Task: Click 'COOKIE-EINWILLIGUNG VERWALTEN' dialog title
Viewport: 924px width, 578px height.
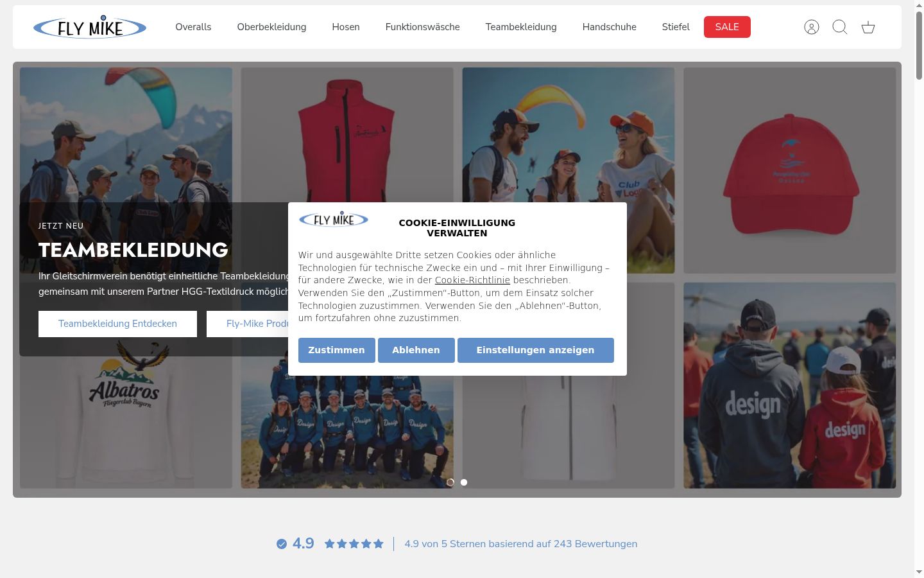Action: (457, 228)
